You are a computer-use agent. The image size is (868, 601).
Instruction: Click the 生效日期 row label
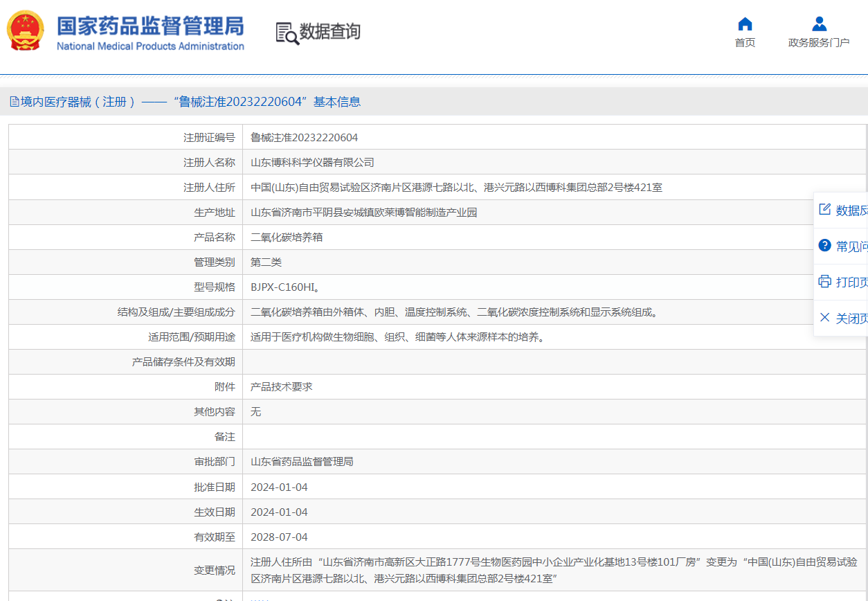click(x=215, y=512)
